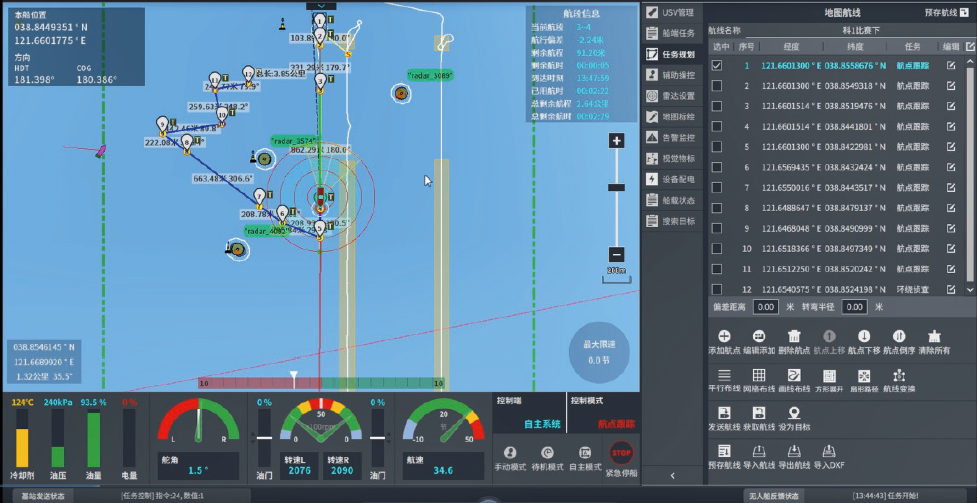
Task: Select the 平行布线 parallel routing icon
Action: click(725, 375)
